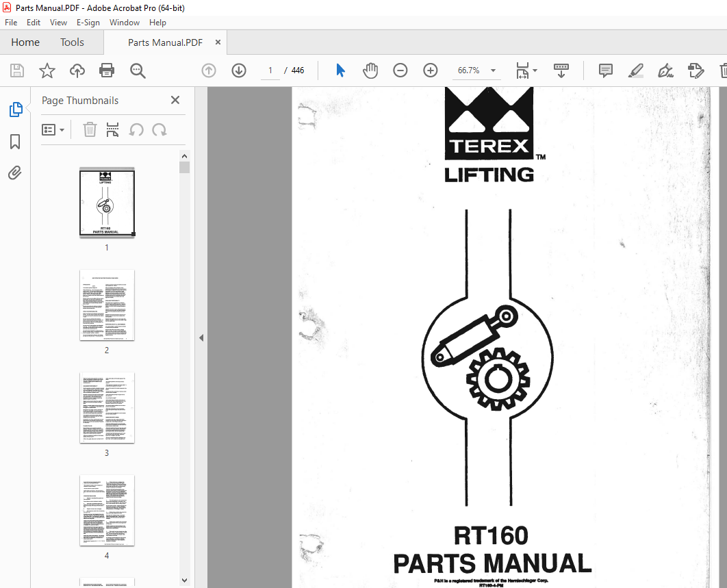The height and width of the screenshot is (588, 727).
Task: Select page 4 thumbnail
Action: tap(107, 510)
